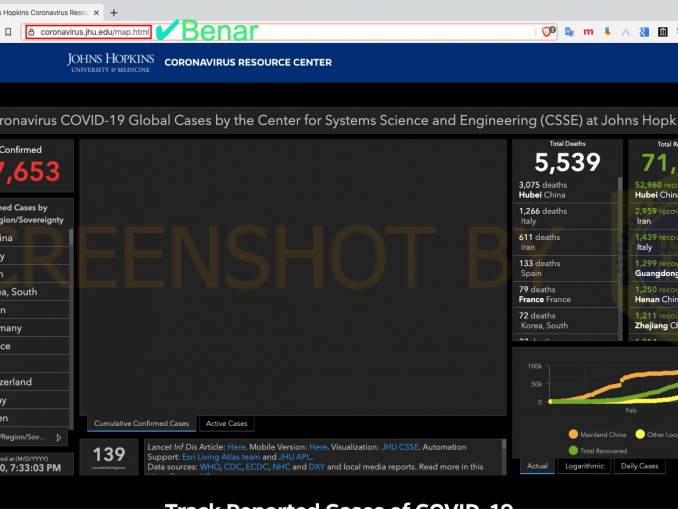Click the country list vertical scrollbar
This screenshot has width=678, height=509.
[71, 329]
